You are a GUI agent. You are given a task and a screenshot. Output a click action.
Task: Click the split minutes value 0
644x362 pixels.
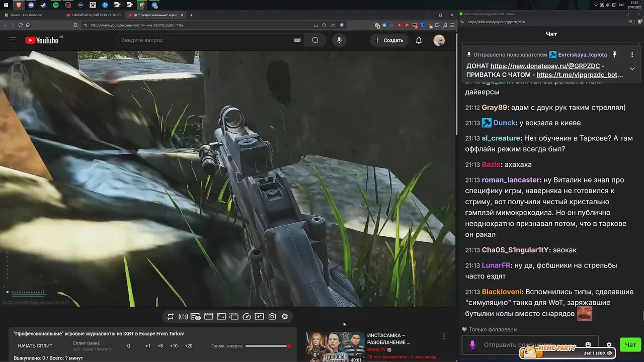click(129, 346)
